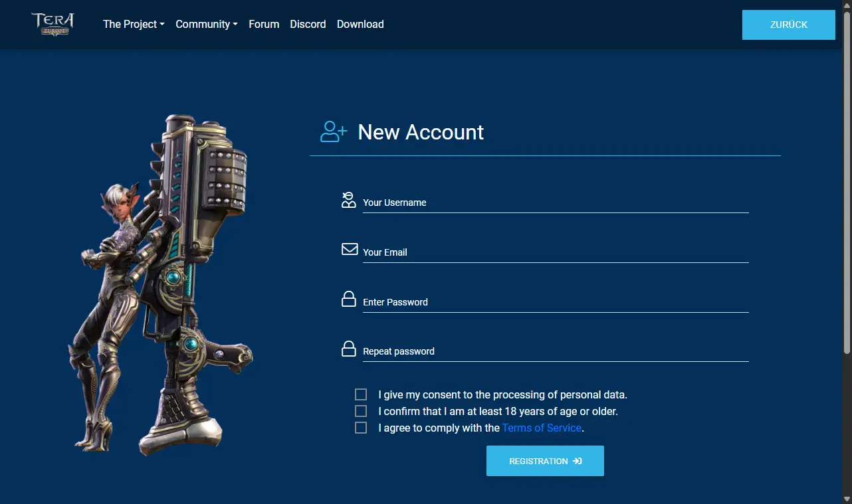This screenshot has height=504, width=852.
Task: Focus the Your Username input field
Action: coord(556,202)
